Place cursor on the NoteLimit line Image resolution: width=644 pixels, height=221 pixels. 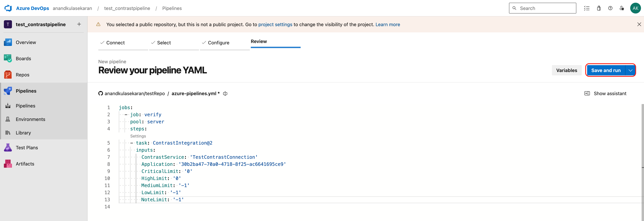(x=162, y=200)
